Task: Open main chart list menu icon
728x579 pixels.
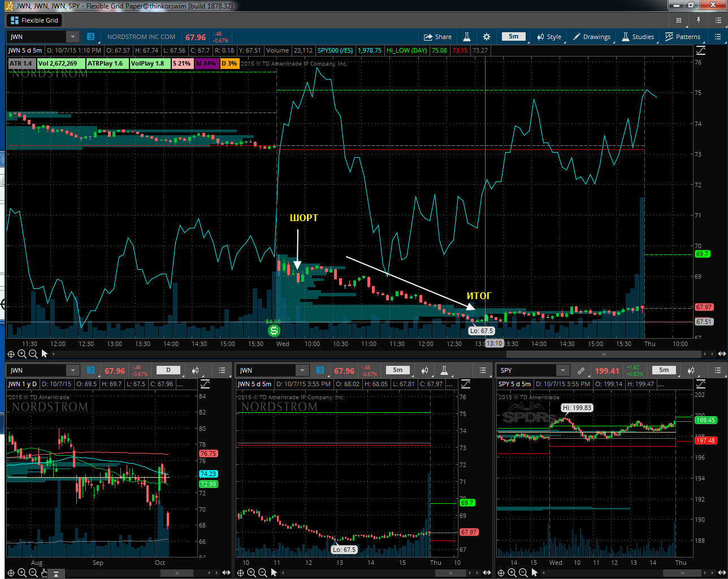Action: point(718,37)
